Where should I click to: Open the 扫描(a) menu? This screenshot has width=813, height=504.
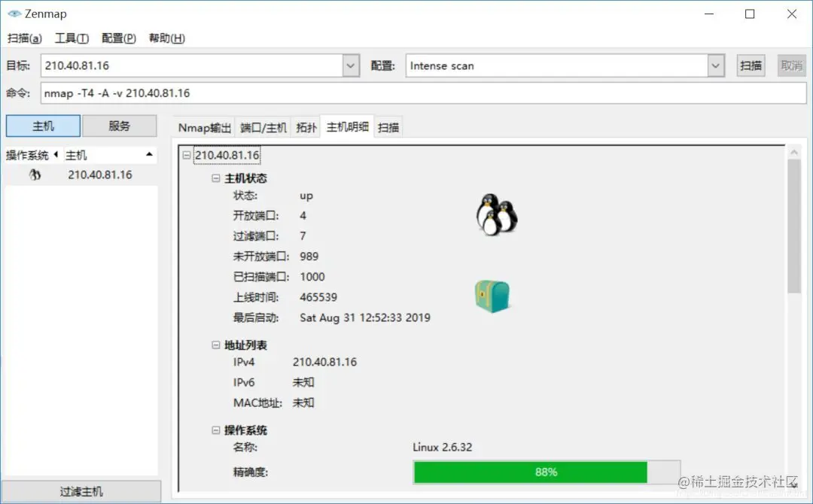tap(24, 38)
